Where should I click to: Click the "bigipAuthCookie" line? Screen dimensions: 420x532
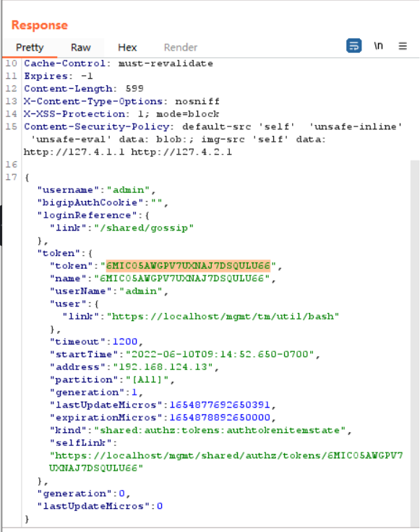tap(103, 202)
